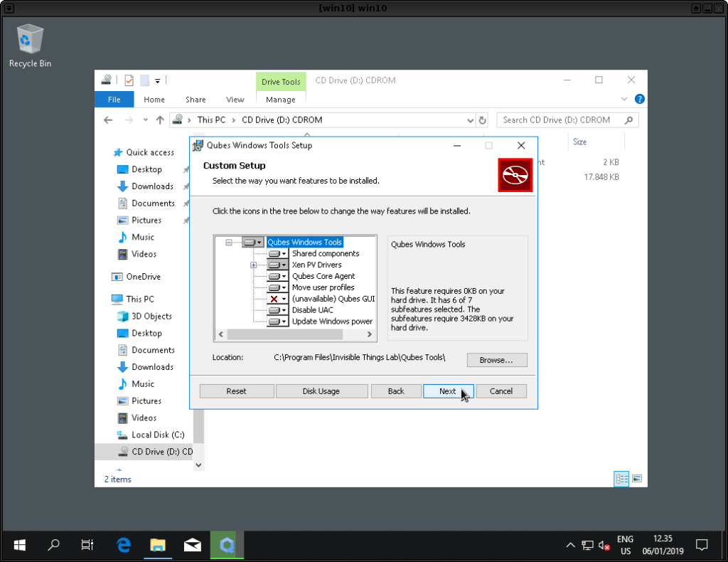
Task: Go up one folder level in Explorer
Action: click(160, 120)
